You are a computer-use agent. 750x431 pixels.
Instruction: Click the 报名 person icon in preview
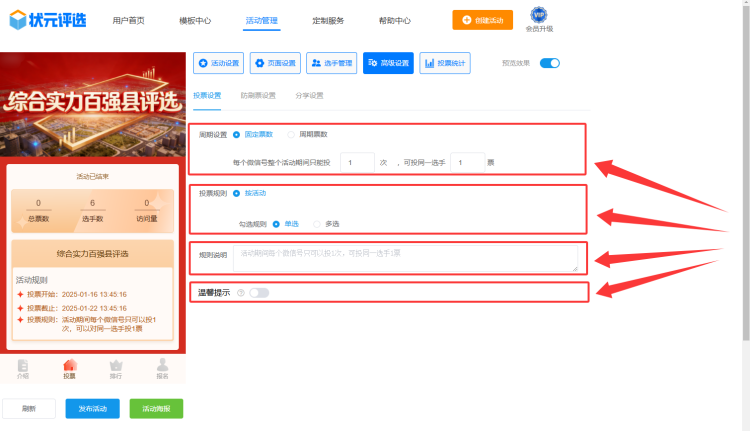coord(162,369)
